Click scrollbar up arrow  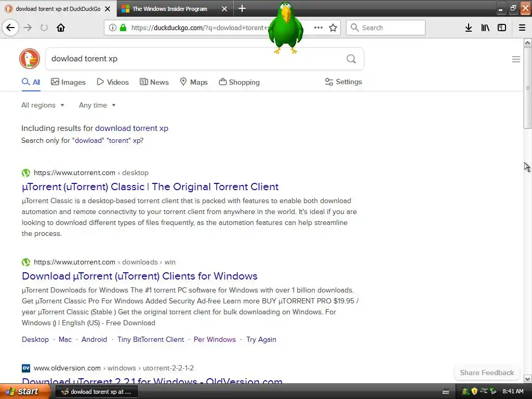(528, 43)
